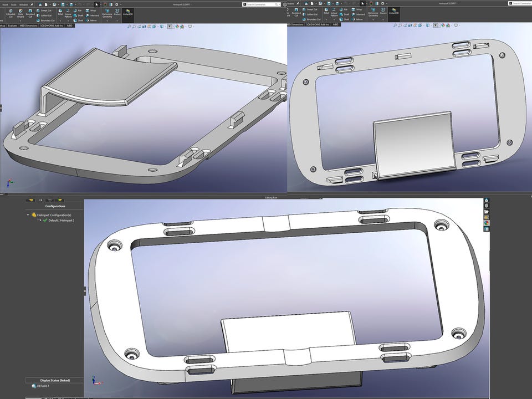Expand Fillet dropdown arrow in top-left window
Image resolution: width=532 pixels, height=399 pixels.
tap(60, 21)
